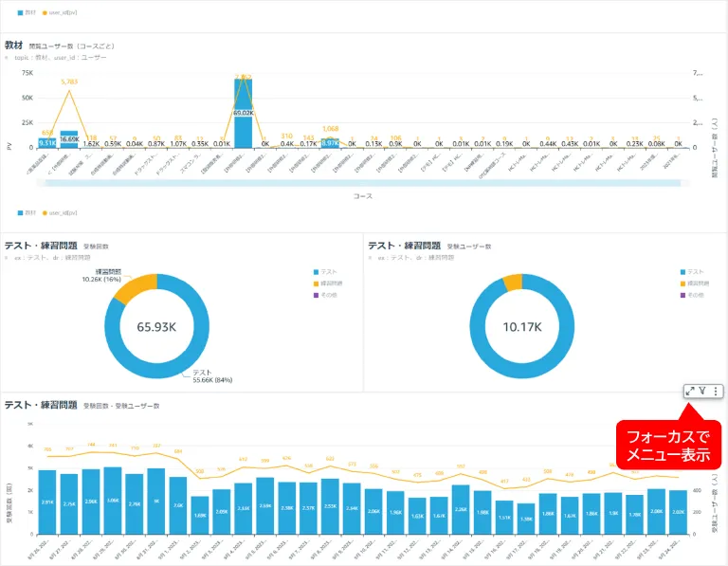Click the 1,068 line data label
This screenshot has height=566, width=728.
[x=330, y=129]
